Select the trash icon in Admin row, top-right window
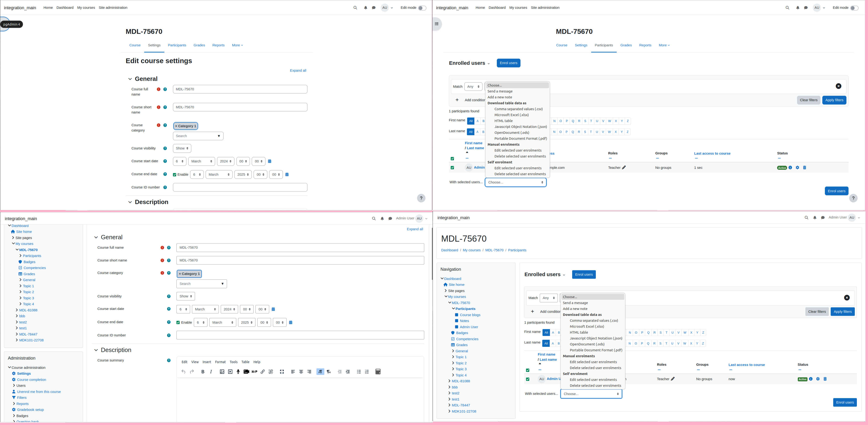 [805, 168]
